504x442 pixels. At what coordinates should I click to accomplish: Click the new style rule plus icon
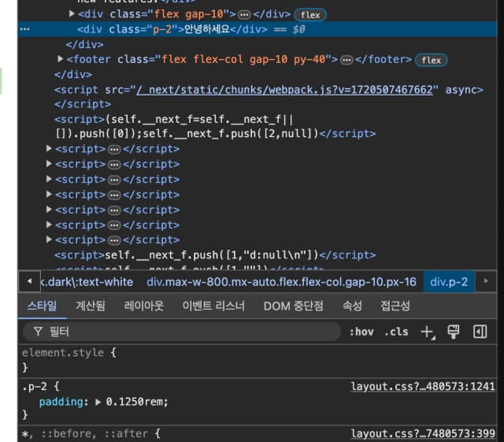tap(428, 332)
